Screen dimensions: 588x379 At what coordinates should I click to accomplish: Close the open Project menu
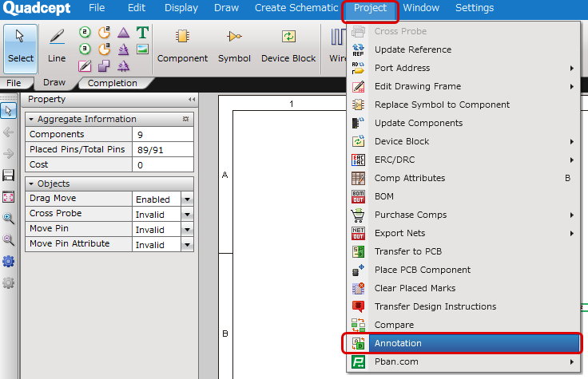(370, 10)
